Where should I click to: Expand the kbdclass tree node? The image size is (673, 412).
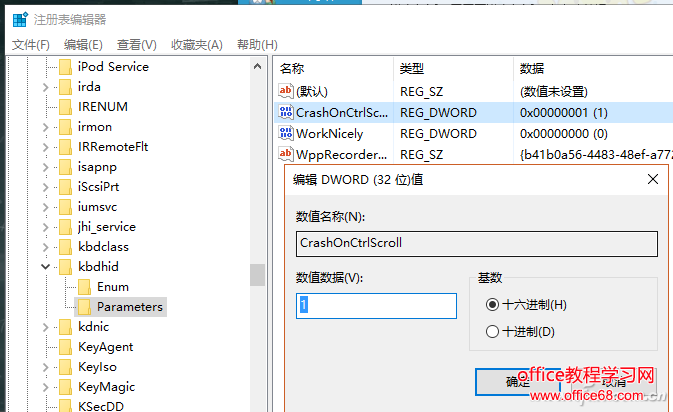pos(45,247)
